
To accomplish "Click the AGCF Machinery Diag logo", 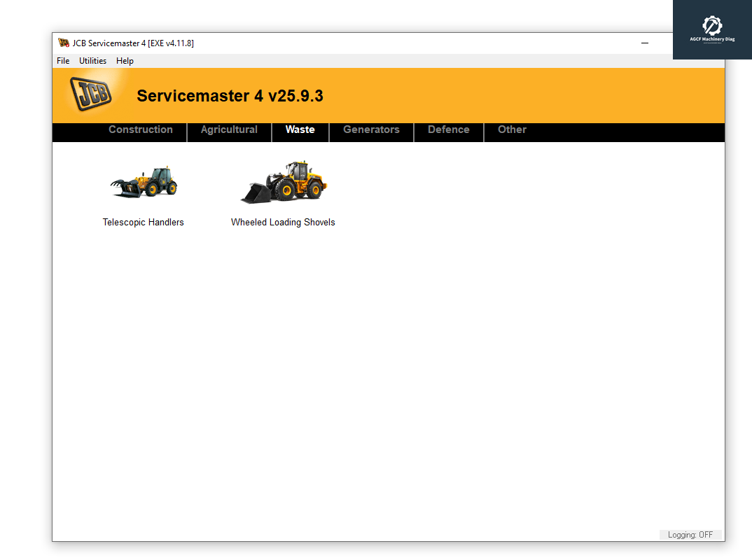I will 712,29.
